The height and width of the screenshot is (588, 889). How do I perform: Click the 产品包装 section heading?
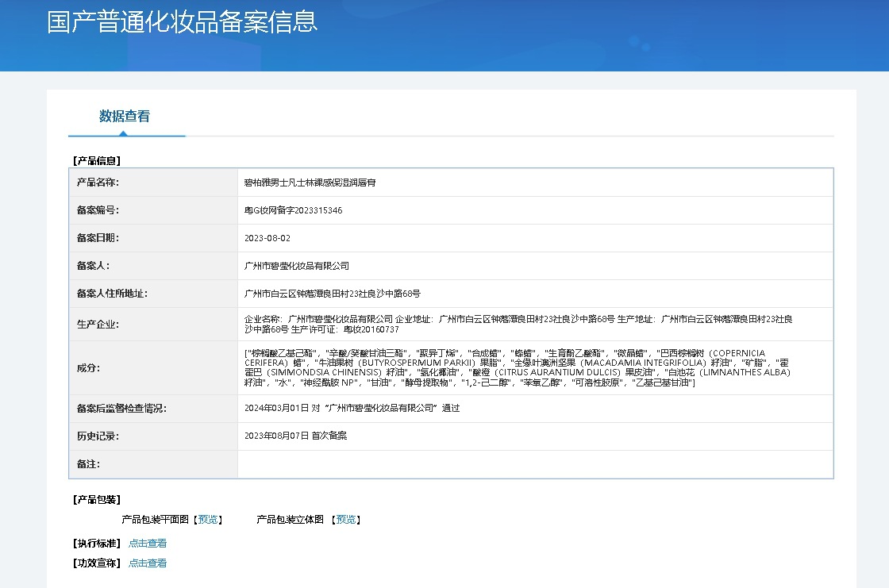pos(97,500)
